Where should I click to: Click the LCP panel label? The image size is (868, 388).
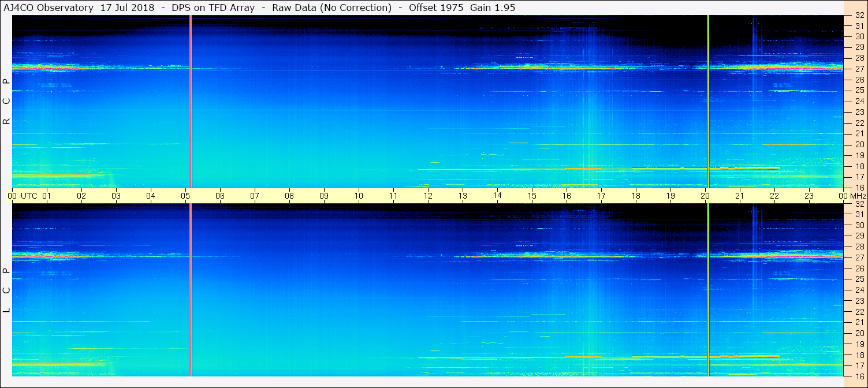(6, 290)
